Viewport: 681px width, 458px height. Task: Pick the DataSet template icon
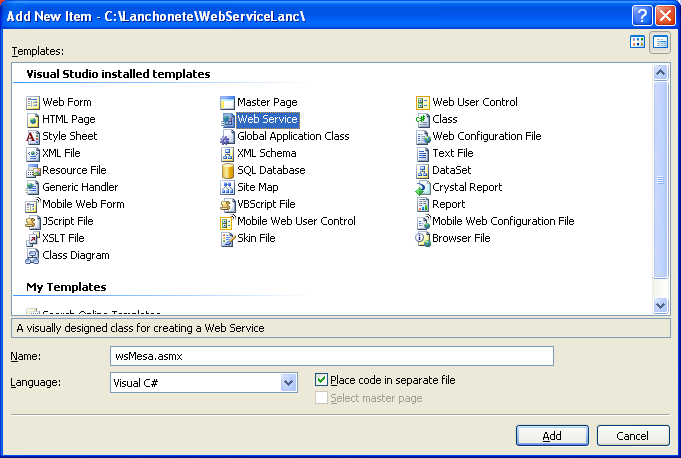coord(423,171)
